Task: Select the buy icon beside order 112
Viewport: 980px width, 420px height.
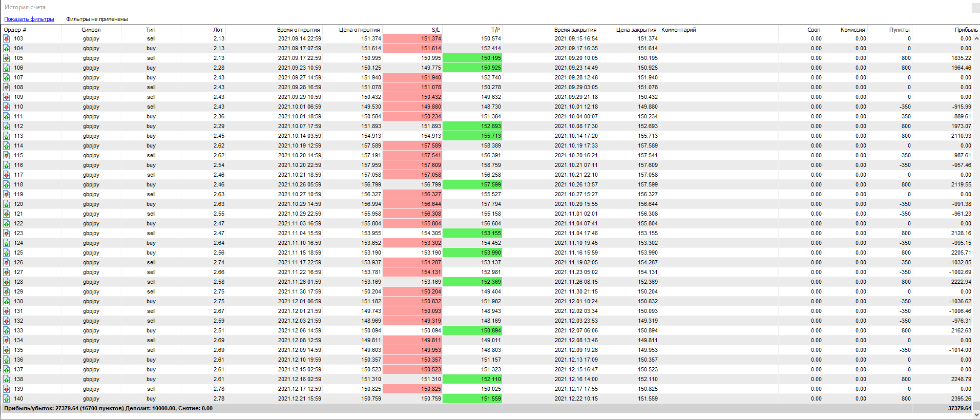Action: coord(7,127)
